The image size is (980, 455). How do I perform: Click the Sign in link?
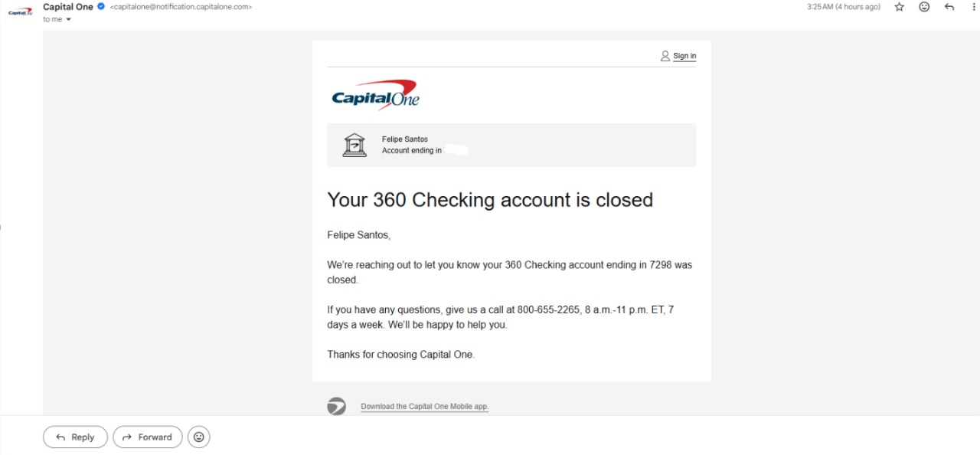point(684,56)
